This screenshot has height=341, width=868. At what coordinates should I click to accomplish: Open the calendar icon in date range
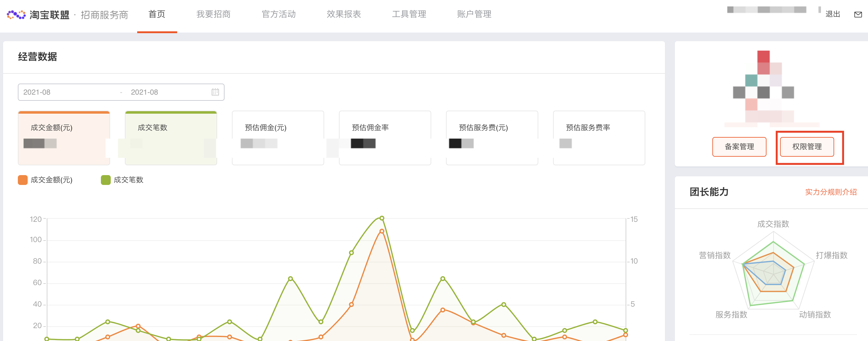coord(215,92)
